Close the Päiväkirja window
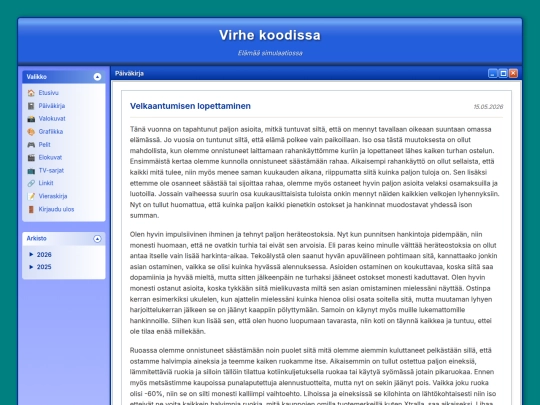The height and width of the screenshot is (405, 540). click(513, 73)
